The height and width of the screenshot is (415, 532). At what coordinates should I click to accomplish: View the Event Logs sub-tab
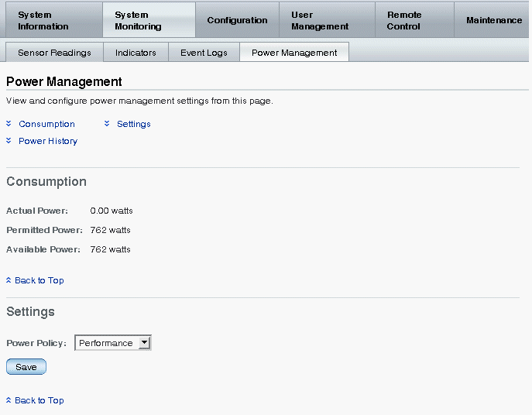pyautogui.click(x=204, y=53)
